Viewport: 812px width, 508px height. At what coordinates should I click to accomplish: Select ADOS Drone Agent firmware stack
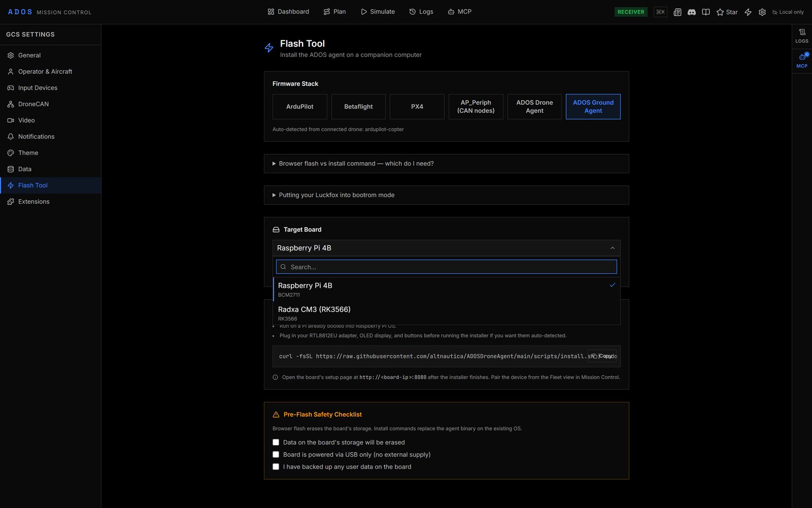tap(534, 107)
